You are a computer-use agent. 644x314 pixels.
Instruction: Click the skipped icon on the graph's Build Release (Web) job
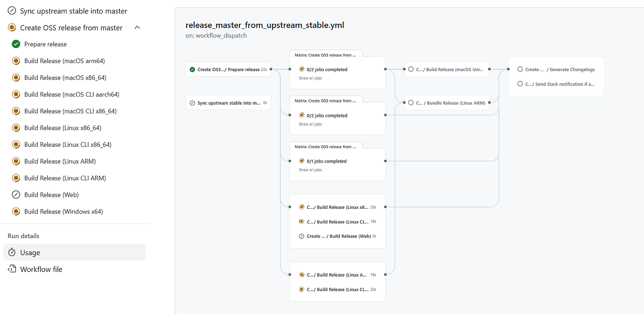coord(301,236)
